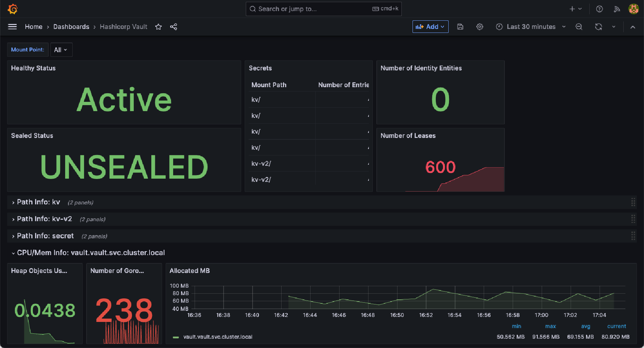The height and width of the screenshot is (348, 644).
Task: Open the Add panel dropdown
Action: click(430, 27)
